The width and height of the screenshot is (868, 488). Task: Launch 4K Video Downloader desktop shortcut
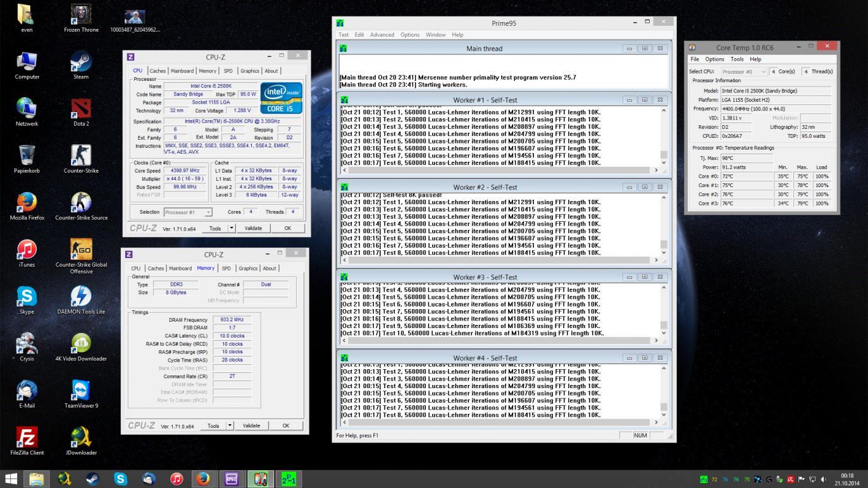click(x=81, y=347)
